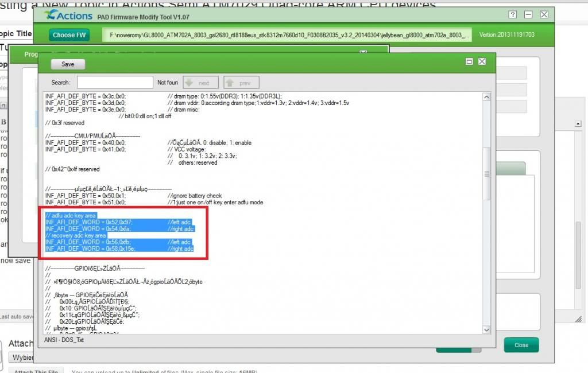The image size is (588, 373).
Task: Click the 'bit0:0:dll on;1:dll off' comment
Action: point(145,116)
